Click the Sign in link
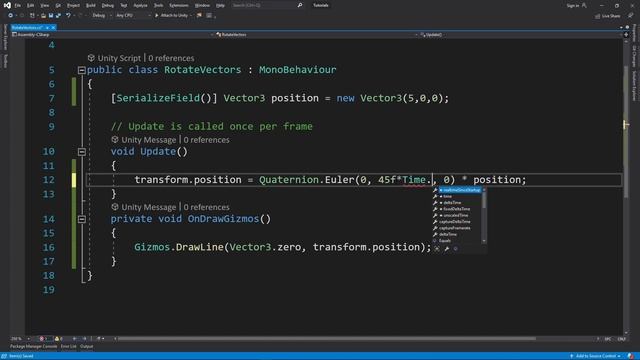Image resolution: width=640 pixels, height=360 pixels. [573, 6]
